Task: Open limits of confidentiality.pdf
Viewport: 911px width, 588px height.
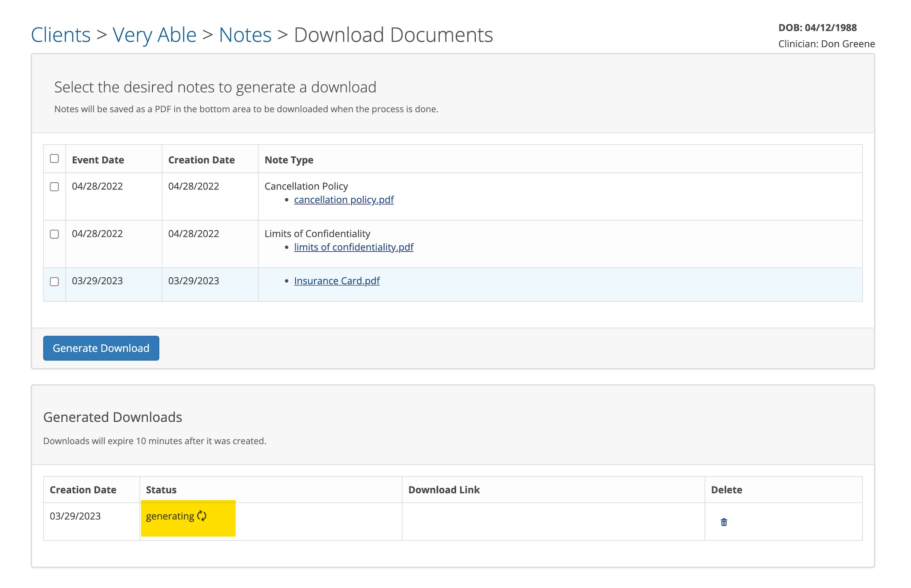Action: coord(353,247)
